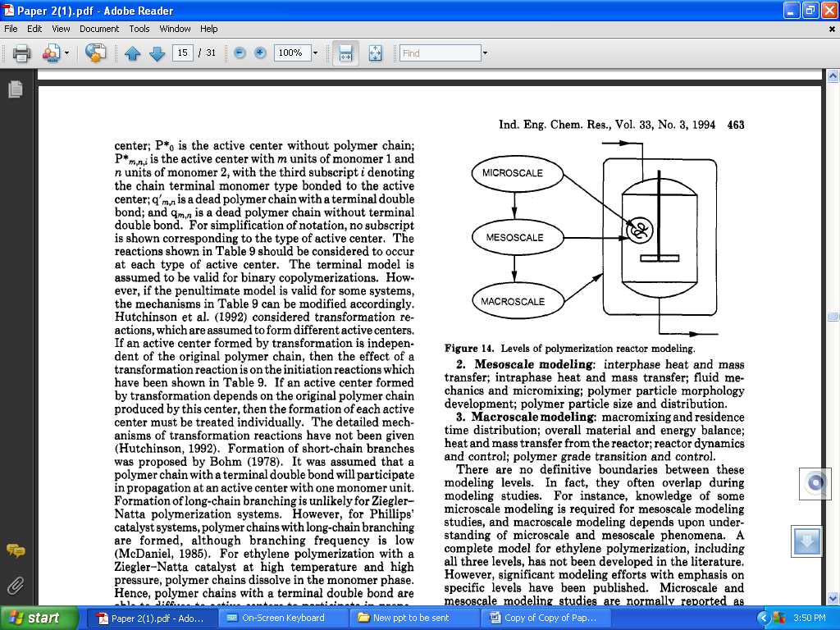Expand the zoom percentage dropdown
Screen dimensions: 840x630
pos(315,53)
